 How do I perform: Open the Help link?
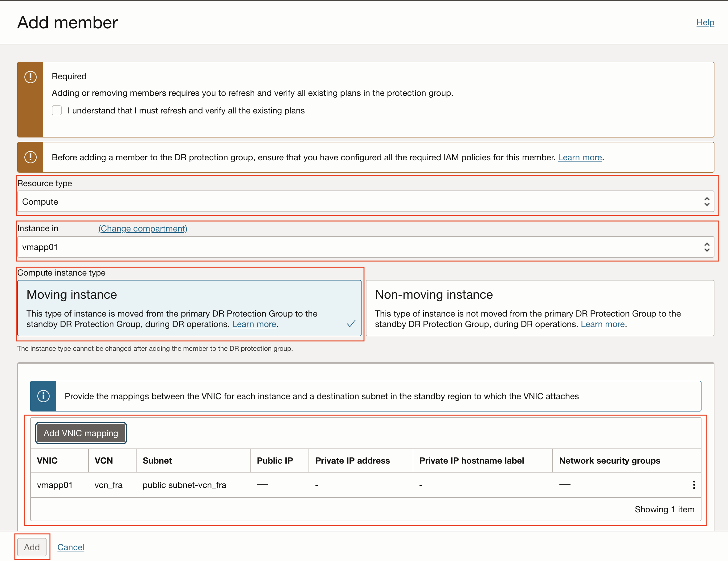[x=705, y=22]
